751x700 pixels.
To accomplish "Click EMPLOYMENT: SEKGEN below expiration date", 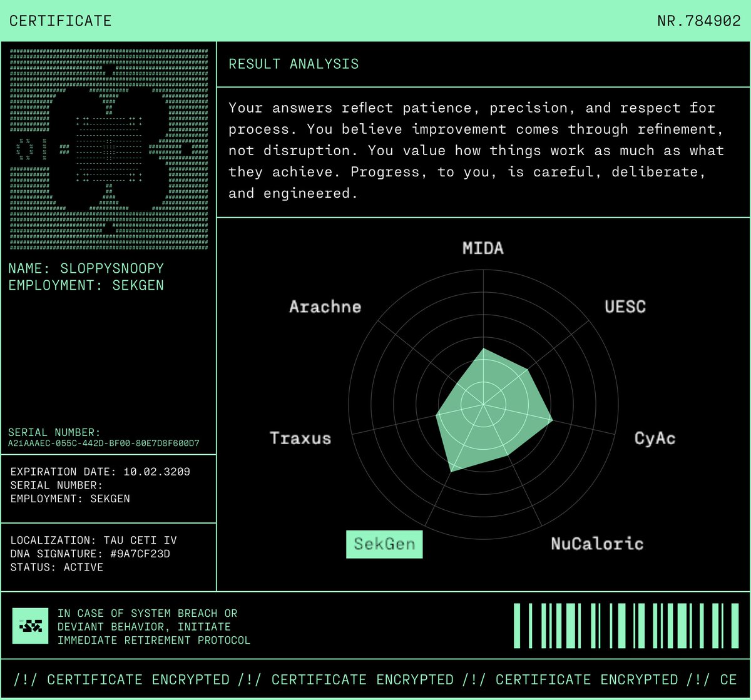I will [x=71, y=499].
